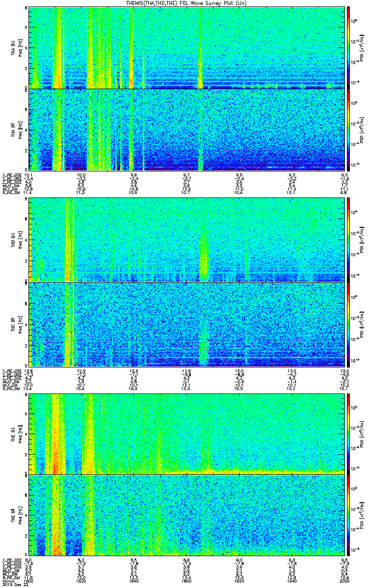Click the THD B⊥ PSD color bar
Viewport: 368px width, 588px height.
coord(348,240)
